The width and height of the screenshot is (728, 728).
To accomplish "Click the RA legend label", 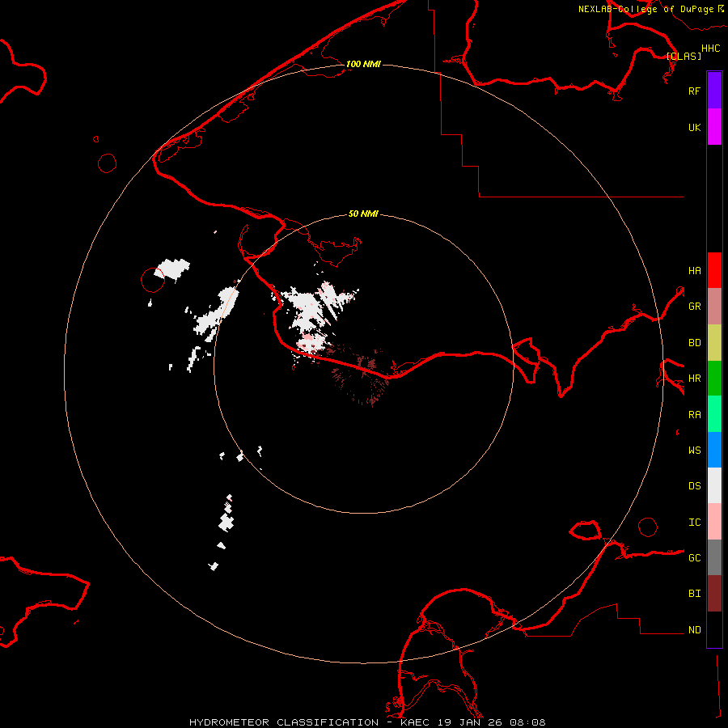I will pos(694,415).
